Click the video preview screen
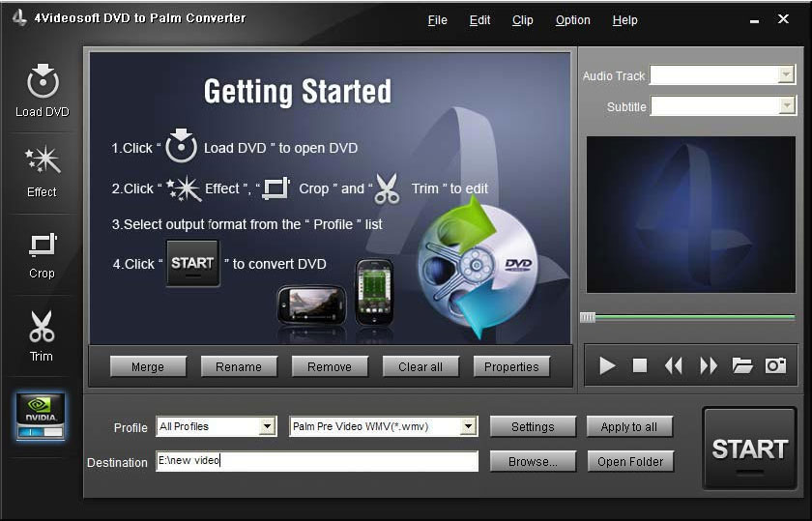The image size is (812, 521). (x=691, y=215)
